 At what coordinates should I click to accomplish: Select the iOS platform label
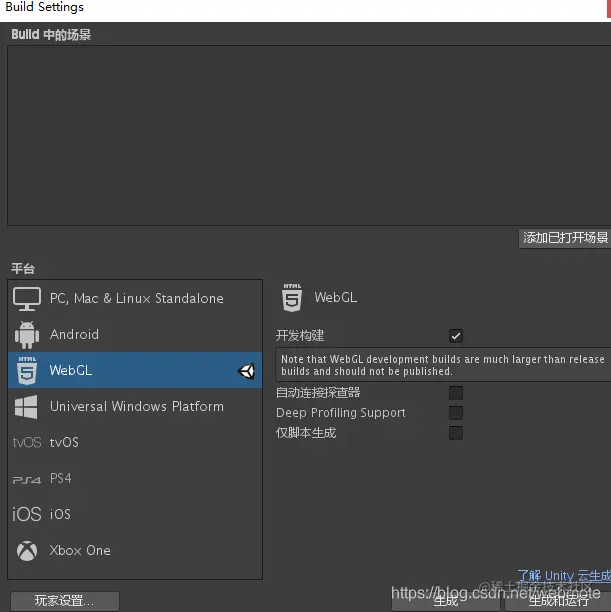coord(60,514)
